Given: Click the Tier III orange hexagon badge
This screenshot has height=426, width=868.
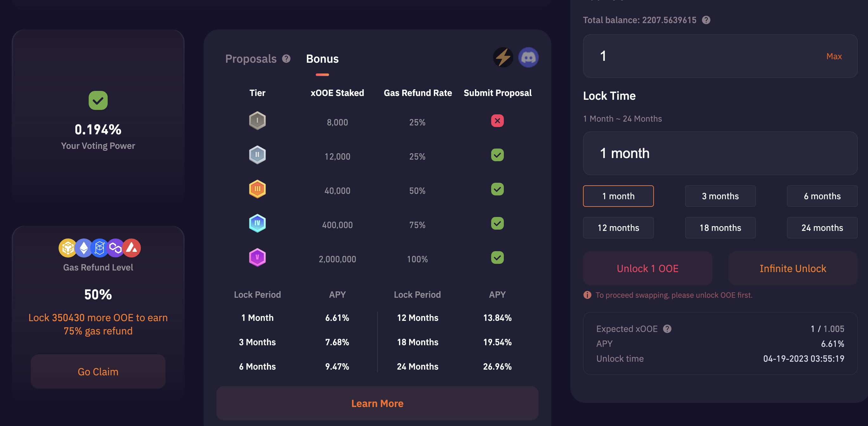Looking at the screenshot, I should [257, 189].
